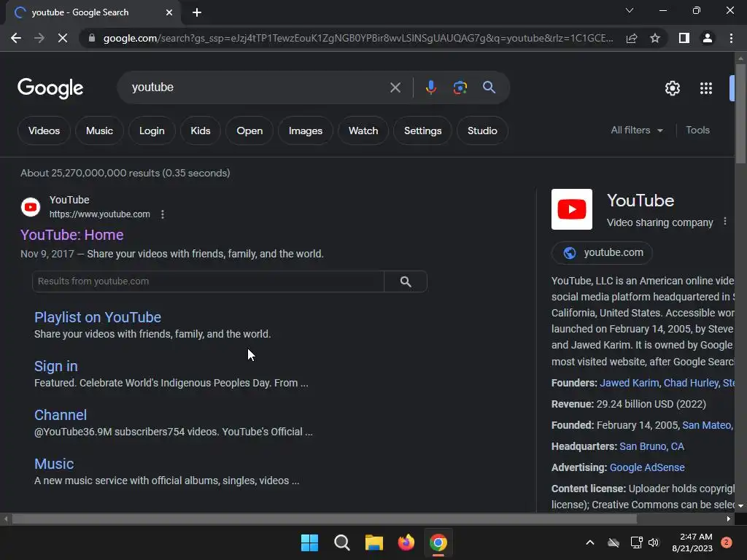Open the Google apps grid

pos(706,88)
